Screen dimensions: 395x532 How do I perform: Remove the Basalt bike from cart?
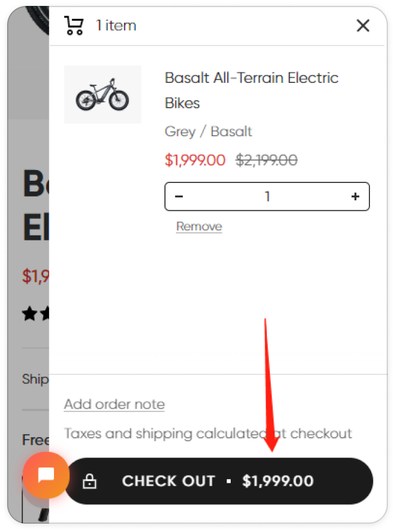tap(199, 226)
